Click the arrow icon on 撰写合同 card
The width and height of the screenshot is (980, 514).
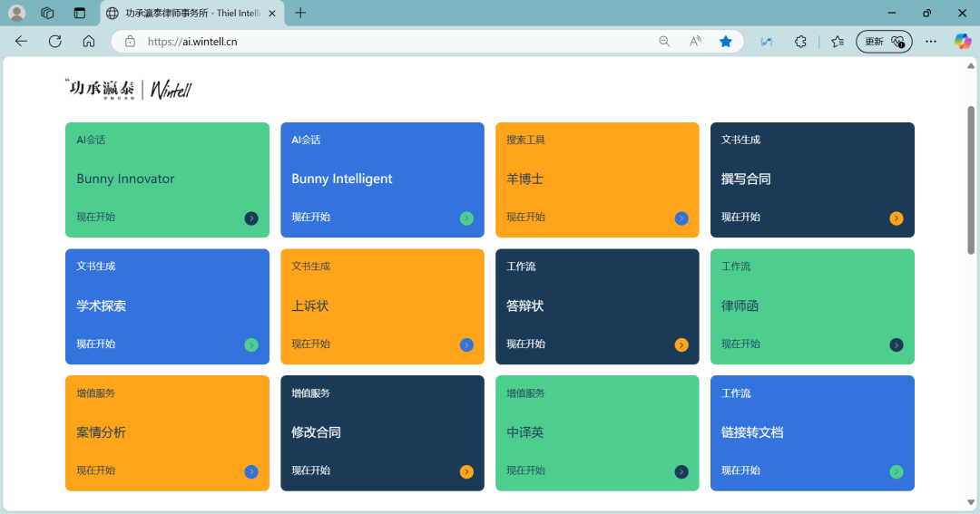(897, 218)
